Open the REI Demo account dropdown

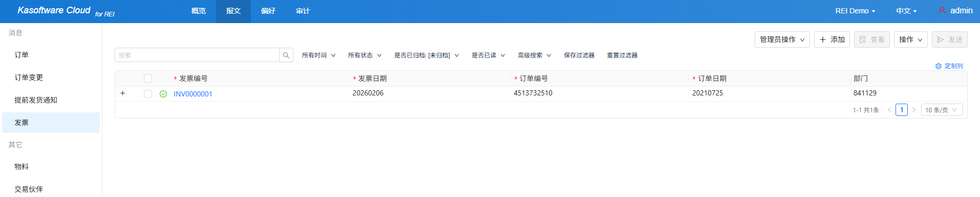[855, 11]
